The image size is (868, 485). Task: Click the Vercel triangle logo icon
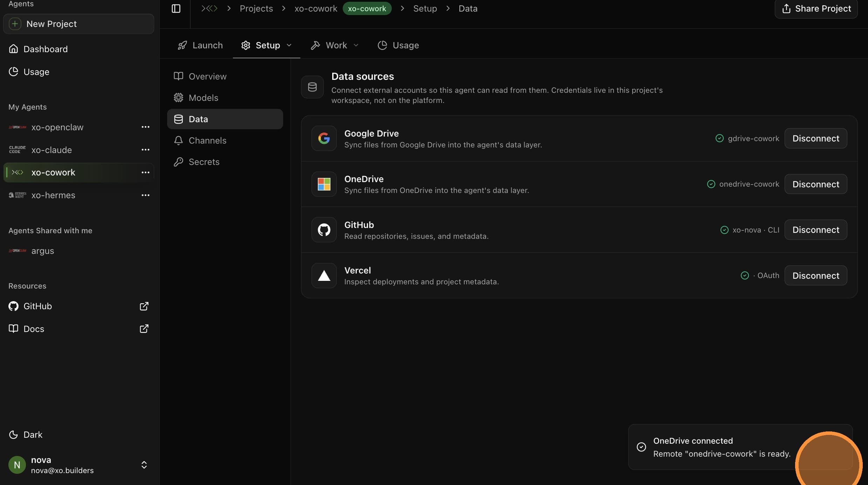324,276
